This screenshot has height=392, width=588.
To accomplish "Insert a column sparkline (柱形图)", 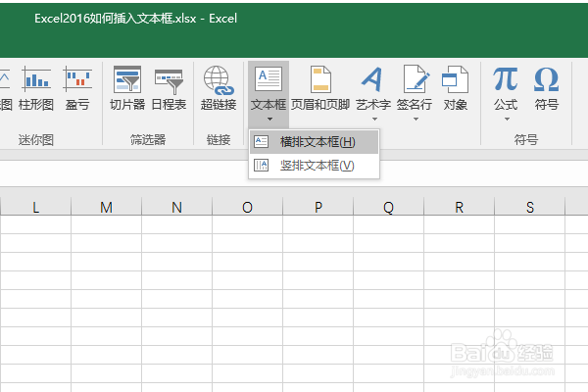I will point(36,88).
